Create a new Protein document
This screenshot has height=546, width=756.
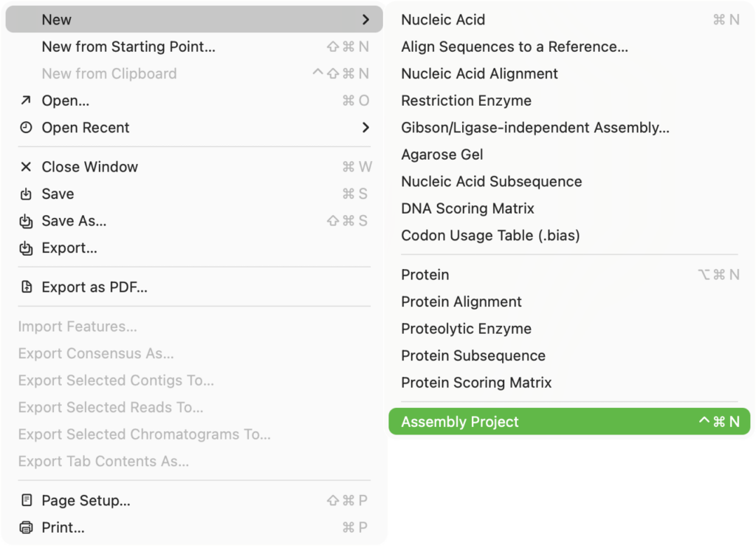pos(425,274)
